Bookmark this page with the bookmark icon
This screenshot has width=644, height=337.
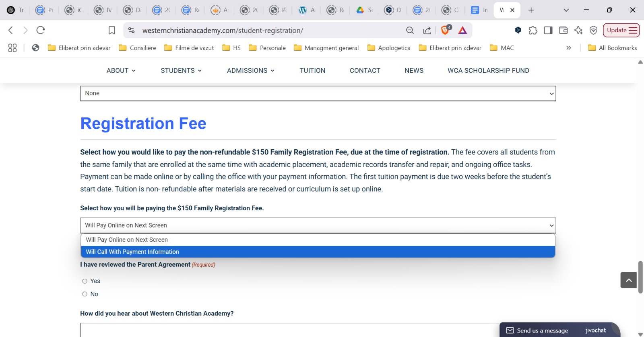point(112,30)
